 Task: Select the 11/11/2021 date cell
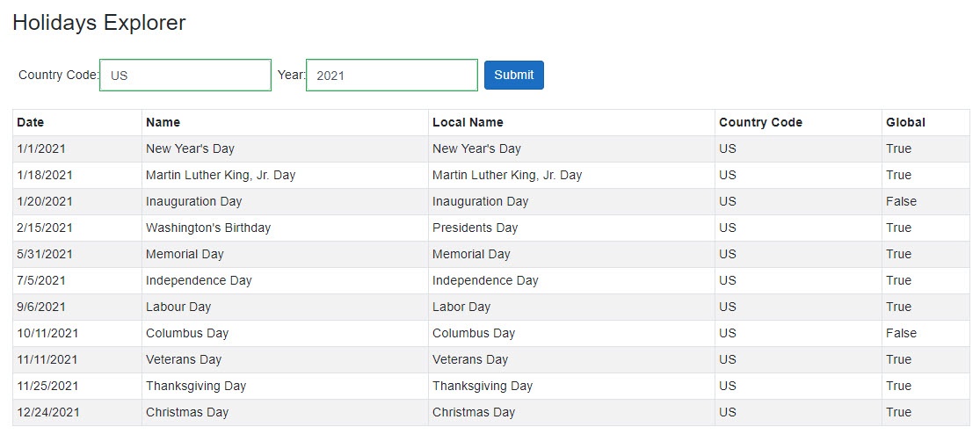(x=47, y=359)
